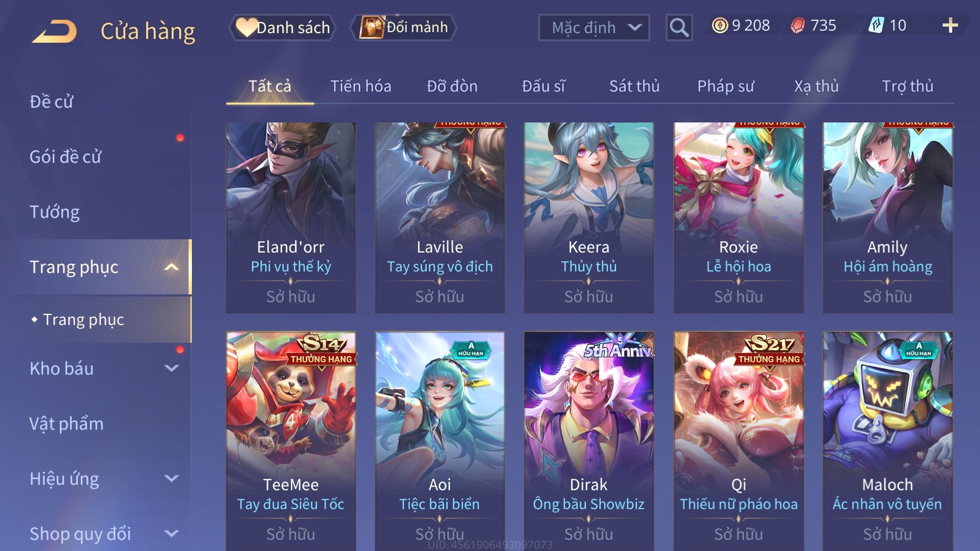Screen dimensions: 980x551
Task: Open the search magnifier icon
Action: pos(679,28)
